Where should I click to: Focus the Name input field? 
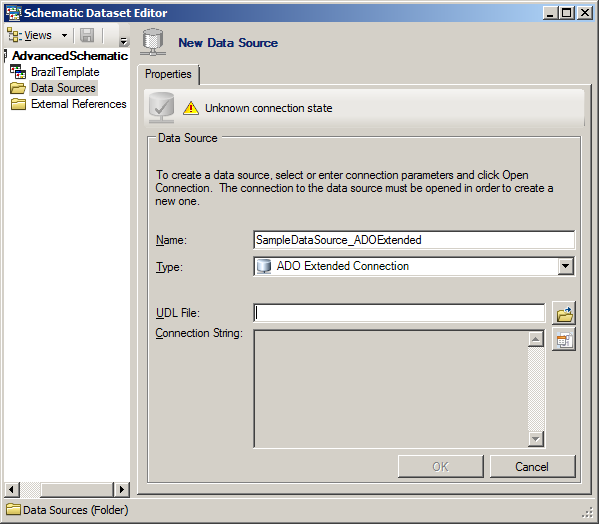pos(414,240)
